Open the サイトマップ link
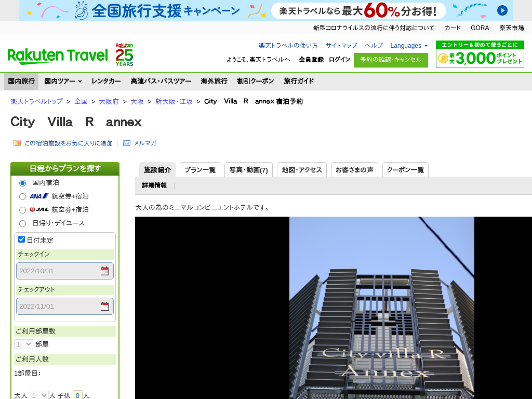The image size is (532, 399). pyautogui.click(x=341, y=46)
